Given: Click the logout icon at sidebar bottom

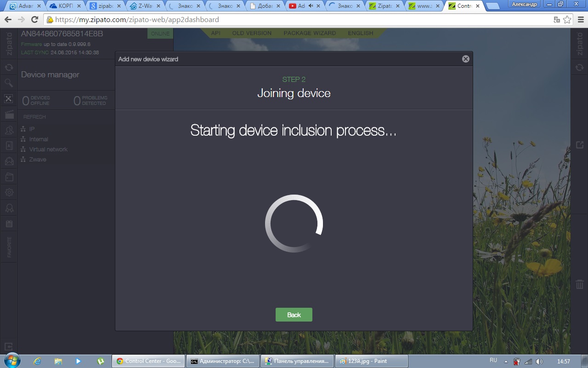Looking at the screenshot, I should click(9, 346).
